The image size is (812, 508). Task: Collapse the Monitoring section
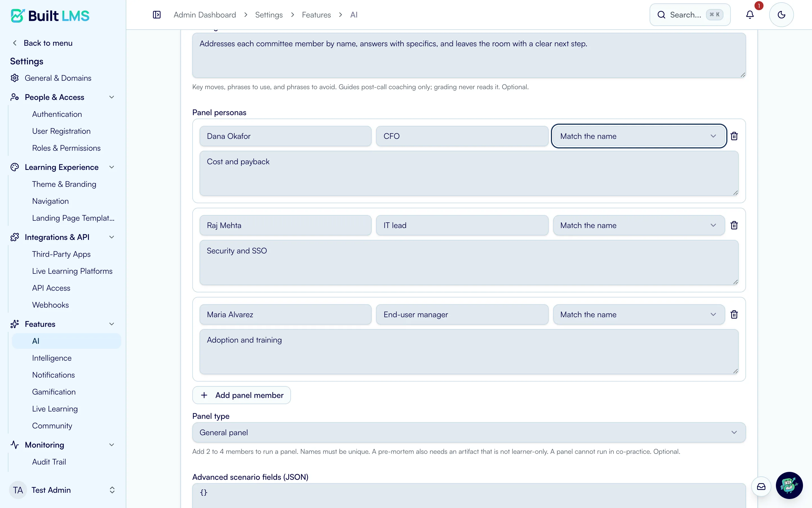(x=112, y=445)
